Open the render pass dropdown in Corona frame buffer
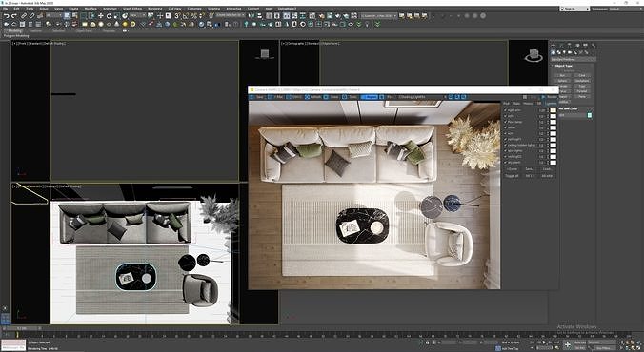The image size is (644, 352). click(423, 97)
